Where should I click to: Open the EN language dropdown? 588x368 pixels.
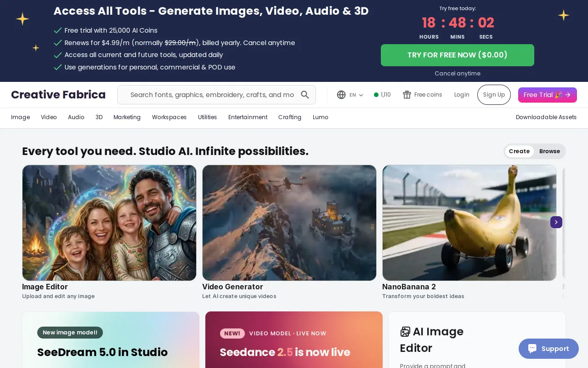click(356, 95)
